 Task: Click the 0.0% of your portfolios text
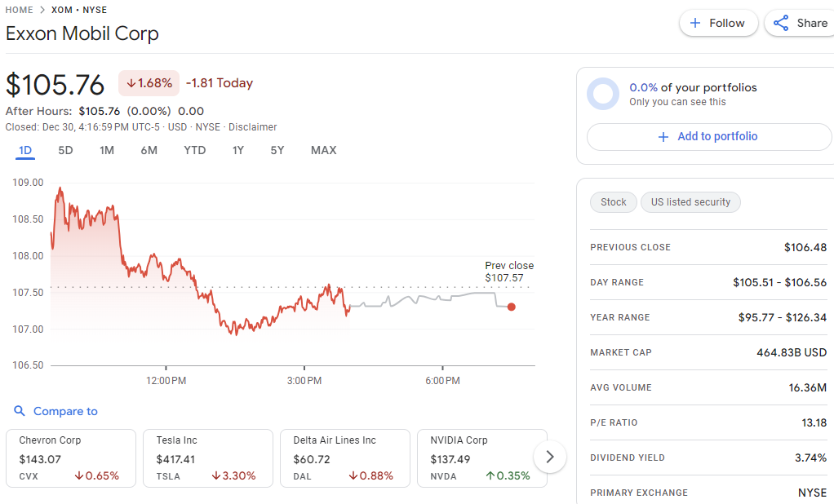(693, 88)
